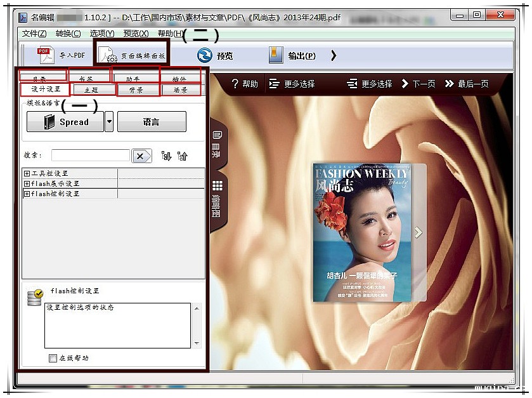Click the expand-all tree icon beside search
Viewport: 532px width, 398px height.
coord(167,156)
